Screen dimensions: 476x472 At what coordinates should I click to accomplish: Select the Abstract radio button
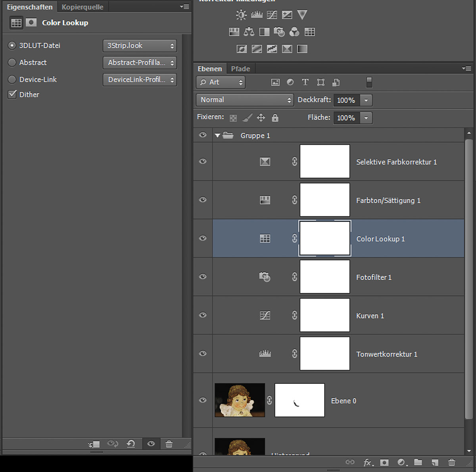[12, 62]
